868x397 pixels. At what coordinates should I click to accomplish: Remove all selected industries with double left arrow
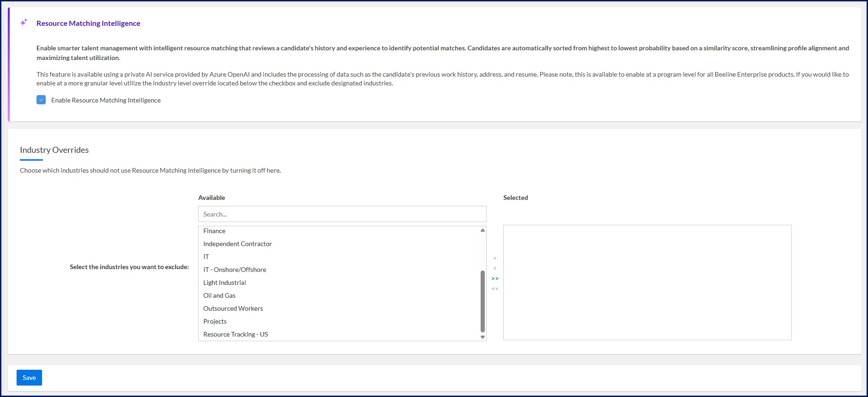pos(495,289)
